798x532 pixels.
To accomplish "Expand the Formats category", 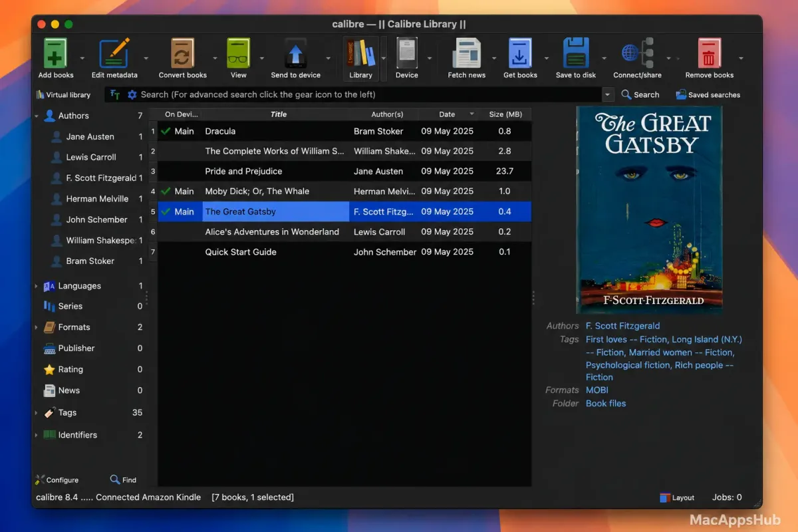I will click(37, 327).
